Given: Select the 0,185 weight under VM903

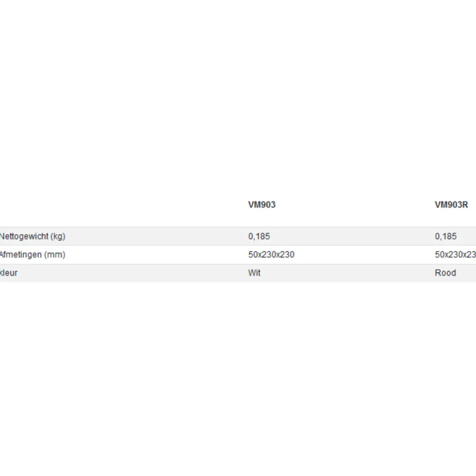Looking at the screenshot, I should pyautogui.click(x=259, y=236).
